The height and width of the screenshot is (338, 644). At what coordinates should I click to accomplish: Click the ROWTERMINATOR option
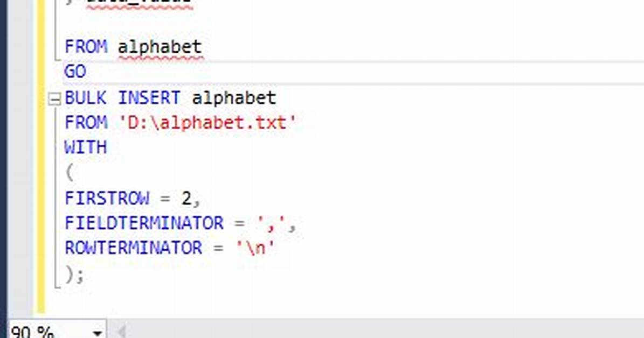pos(134,248)
